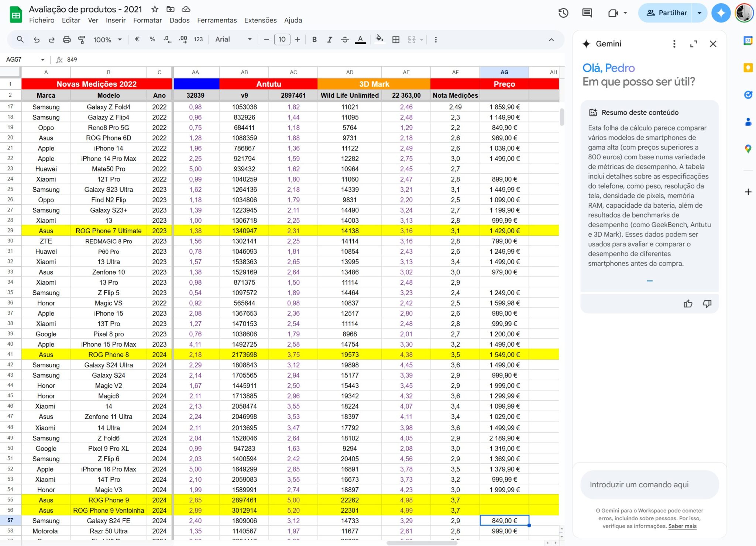Collapse the summary card
The height and width of the screenshot is (546, 756).
(650, 281)
